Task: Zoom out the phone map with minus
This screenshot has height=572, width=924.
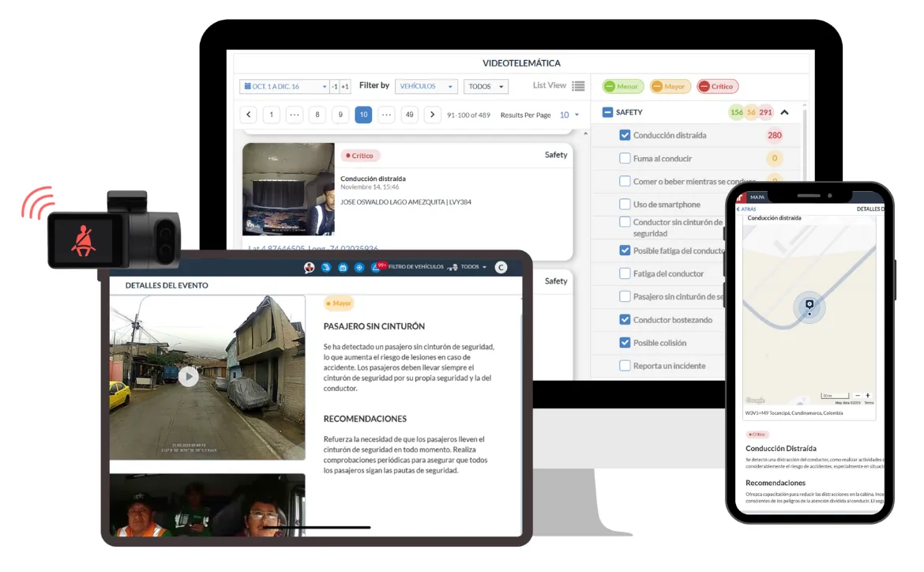Action: 858,395
